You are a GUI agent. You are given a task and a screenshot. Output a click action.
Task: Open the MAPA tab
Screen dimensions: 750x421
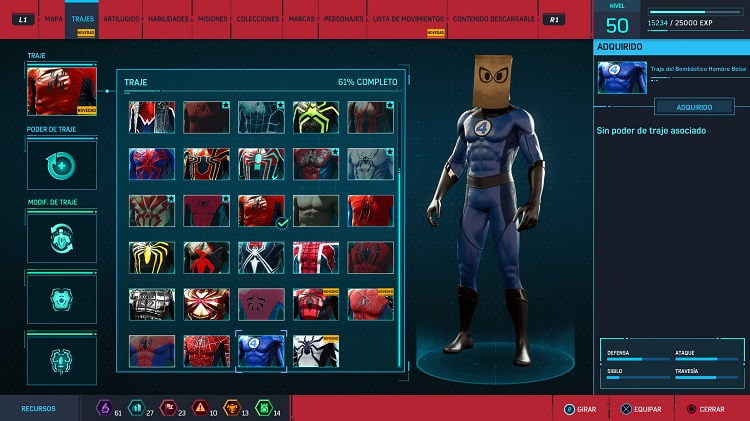click(54, 19)
